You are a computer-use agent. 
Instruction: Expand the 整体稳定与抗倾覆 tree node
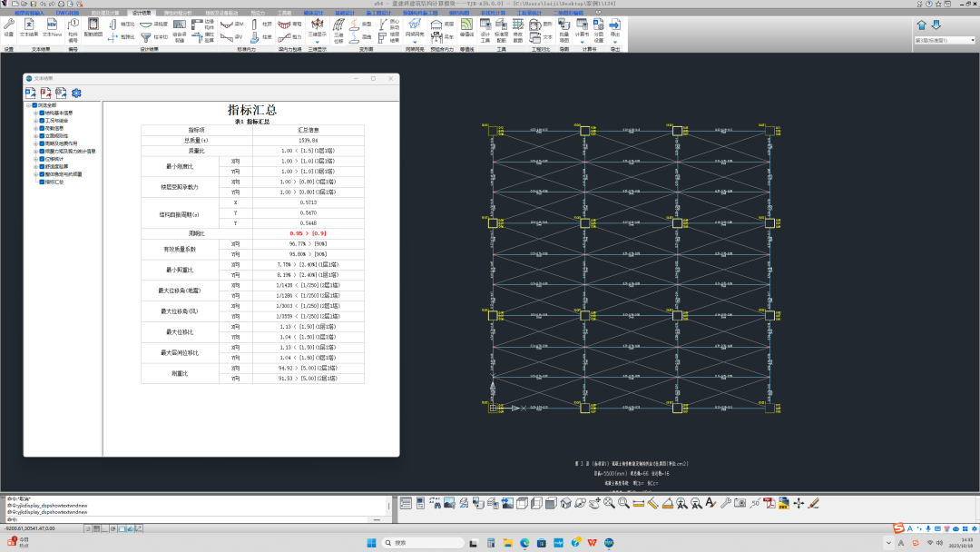click(35, 174)
